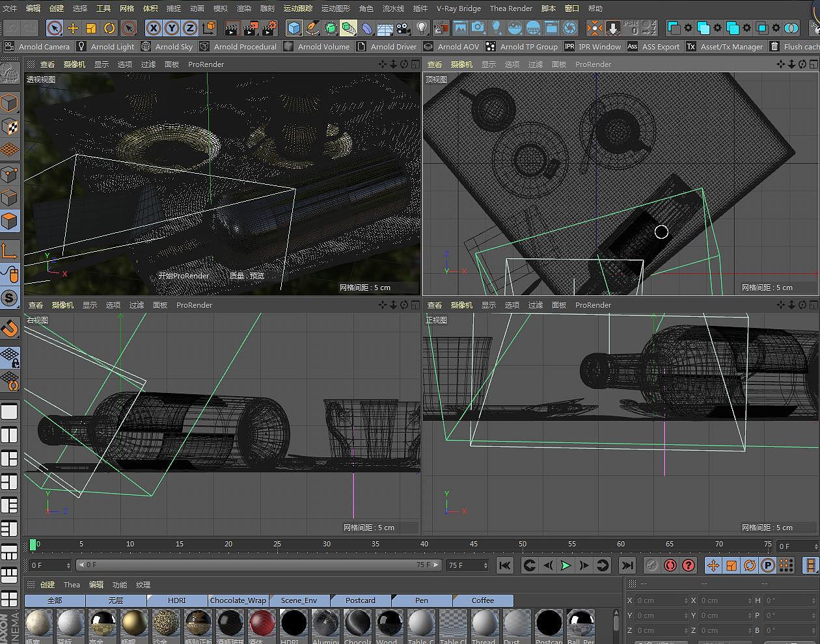Viewport: 820px width, 644px height.
Task: Open the V-Ray Bridge menu
Action: click(x=458, y=8)
